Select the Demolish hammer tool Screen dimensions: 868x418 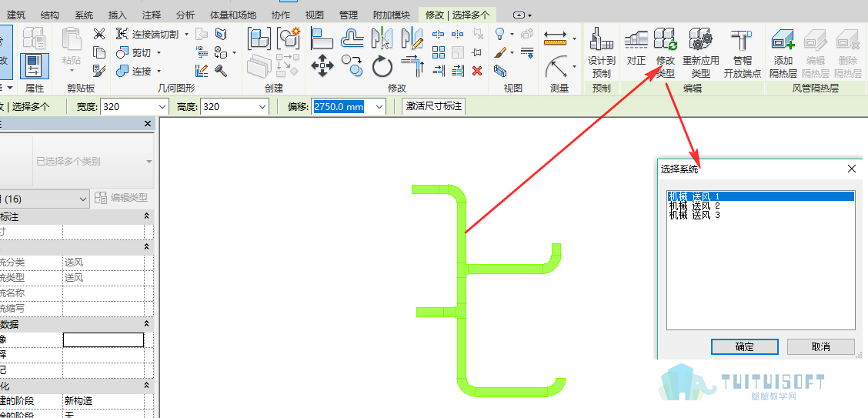[x=221, y=70]
